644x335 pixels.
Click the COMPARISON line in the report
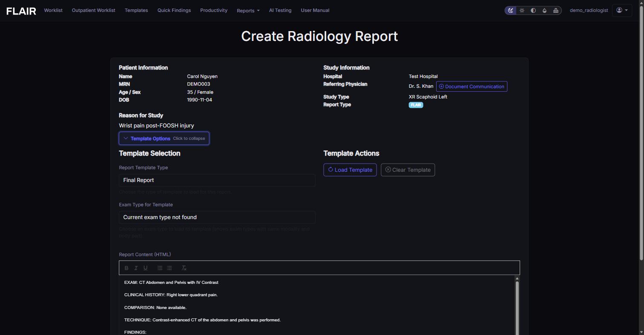(x=155, y=308)
